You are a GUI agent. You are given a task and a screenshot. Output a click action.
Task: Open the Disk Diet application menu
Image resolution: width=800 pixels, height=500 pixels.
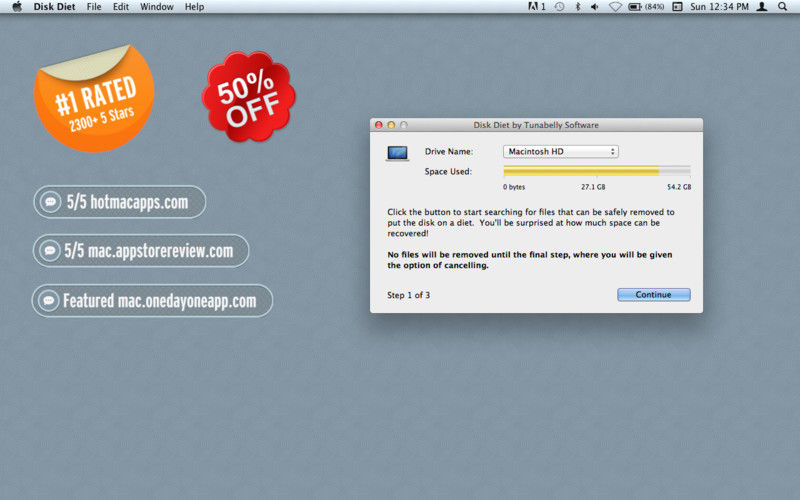click(54, 7)
